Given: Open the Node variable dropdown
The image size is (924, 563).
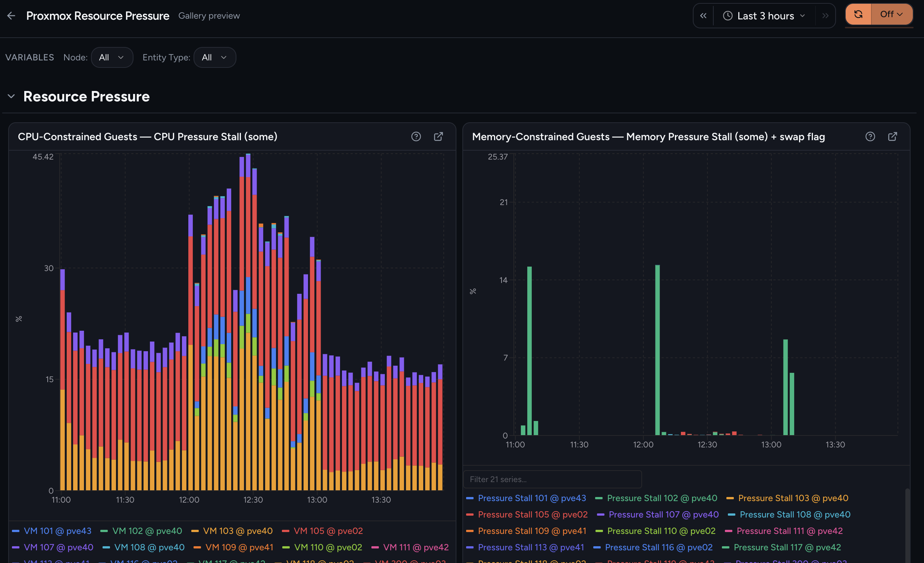Looking at the screenshot, I should tap(112, 57).
